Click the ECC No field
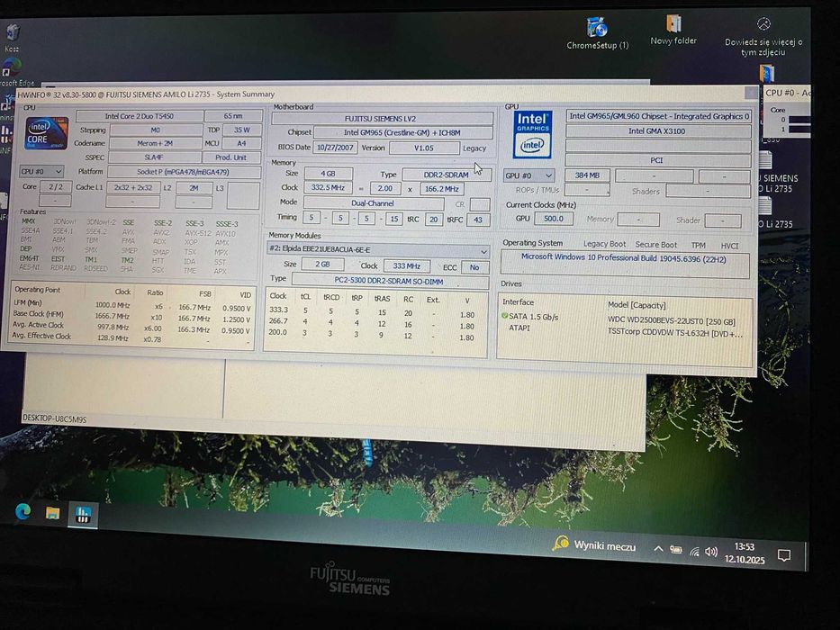This screenshot has height=630, width=840. click(474, 266)
